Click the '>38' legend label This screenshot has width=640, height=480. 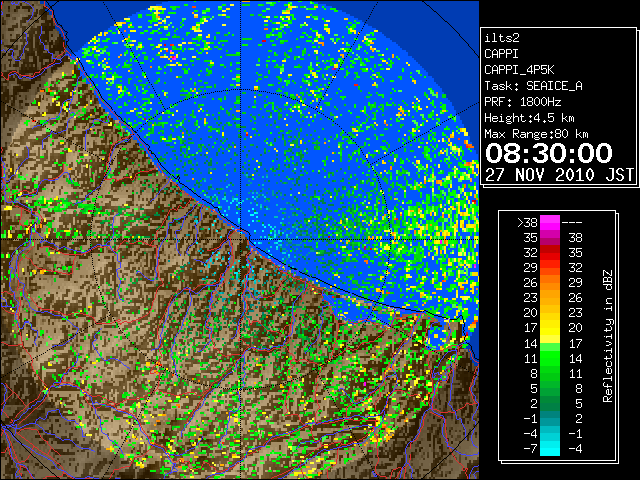527,222
